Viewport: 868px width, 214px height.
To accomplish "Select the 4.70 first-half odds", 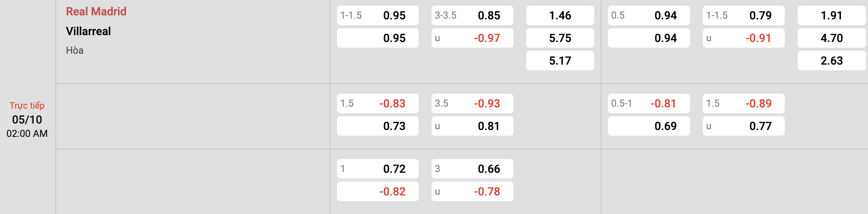I will click(831, 38).
